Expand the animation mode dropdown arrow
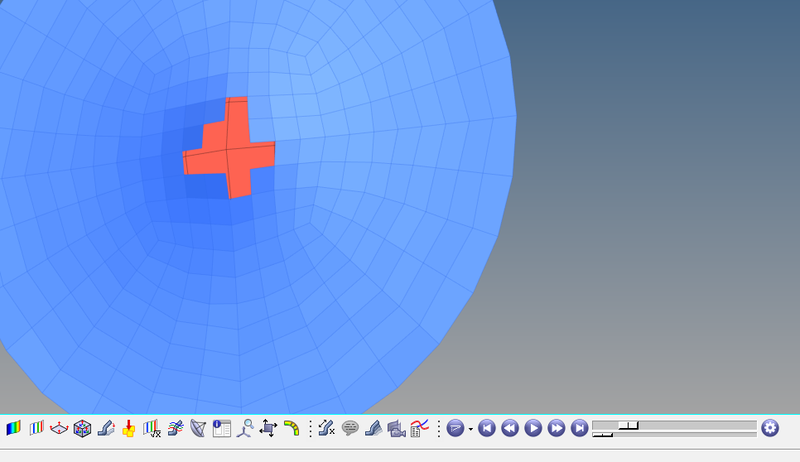This screenshot has width=800, height=462. coord(470,429)
